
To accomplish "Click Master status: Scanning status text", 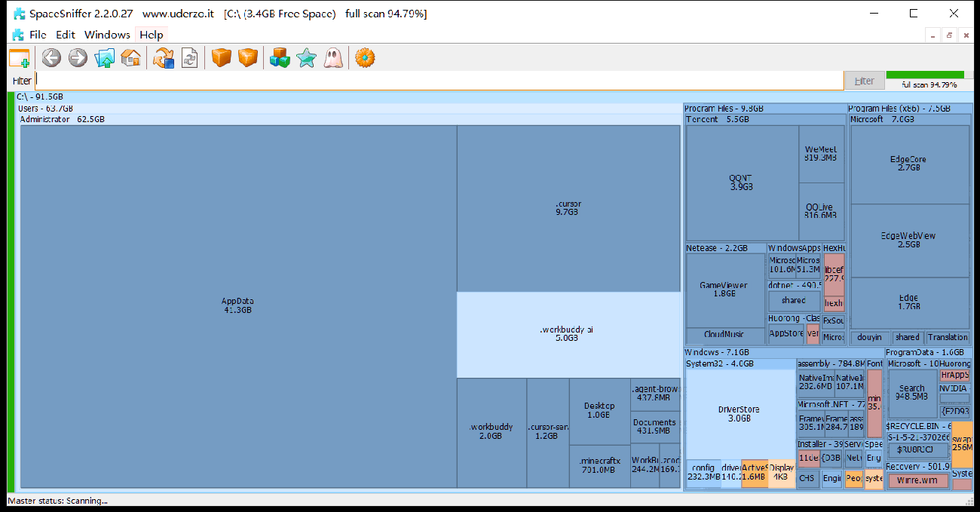I will pyautogui.click(x=58, y=500).
